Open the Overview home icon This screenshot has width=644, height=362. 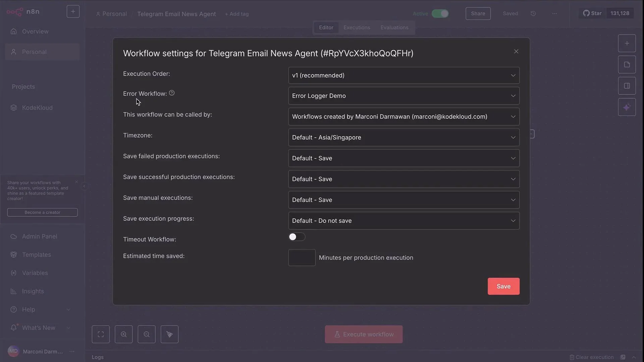point(13,31)
